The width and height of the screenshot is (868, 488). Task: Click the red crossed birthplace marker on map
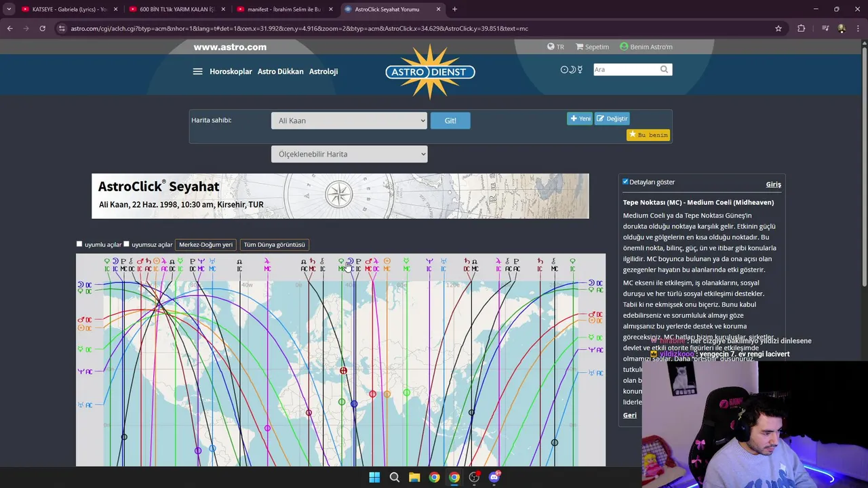pyautogui.click(x=343, y=371)
